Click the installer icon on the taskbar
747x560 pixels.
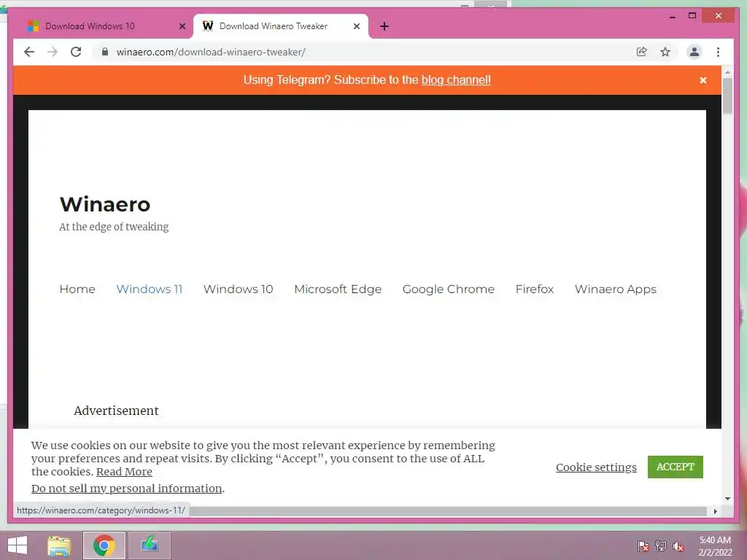149,545
